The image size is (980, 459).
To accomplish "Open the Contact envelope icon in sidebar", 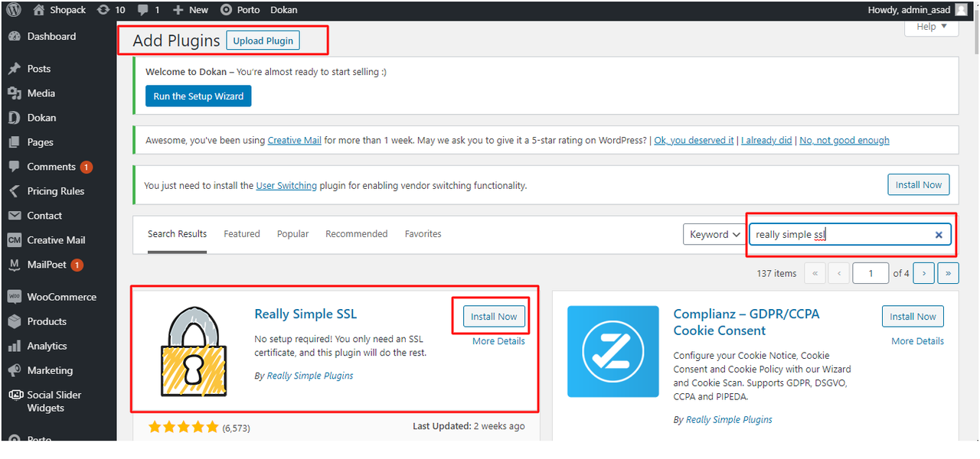I will pos(15,216).
